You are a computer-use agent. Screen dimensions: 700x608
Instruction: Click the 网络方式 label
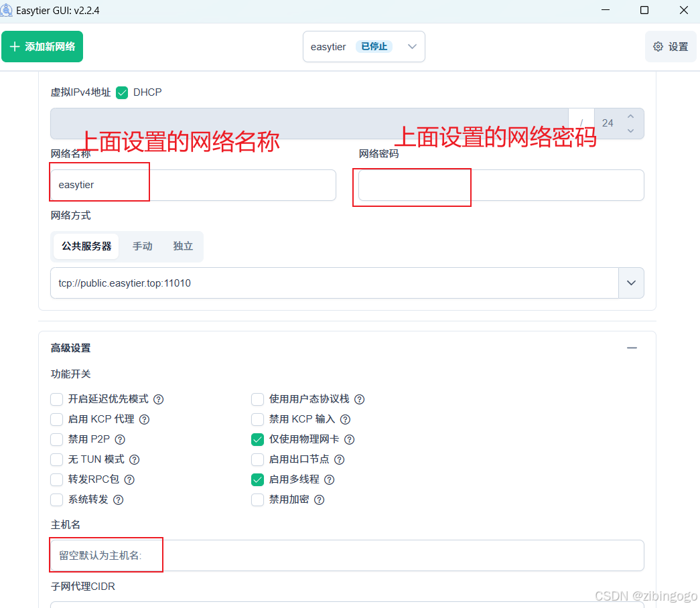click(x=70, y=216)
